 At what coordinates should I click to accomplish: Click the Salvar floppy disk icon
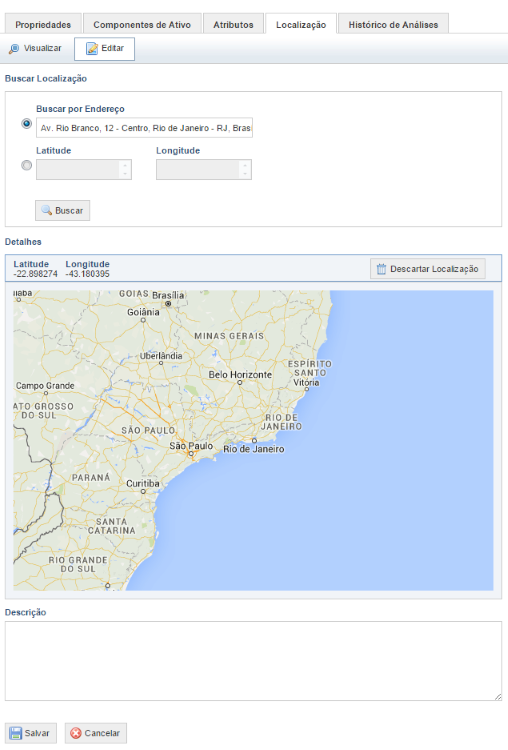(x=16, y=733)
